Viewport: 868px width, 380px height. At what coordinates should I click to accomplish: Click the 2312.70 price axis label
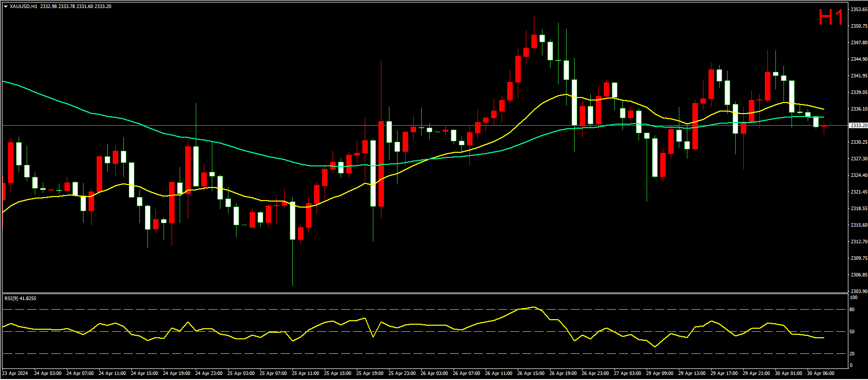[x=858, y=242]
